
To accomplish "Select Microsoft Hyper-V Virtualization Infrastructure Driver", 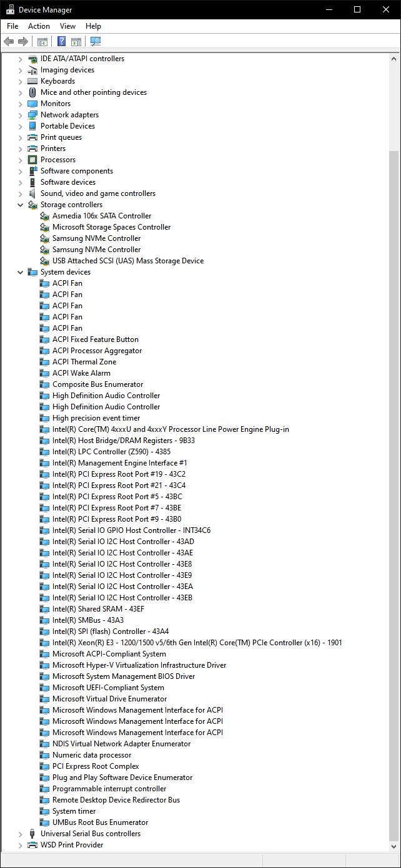I will pos(139,665).
